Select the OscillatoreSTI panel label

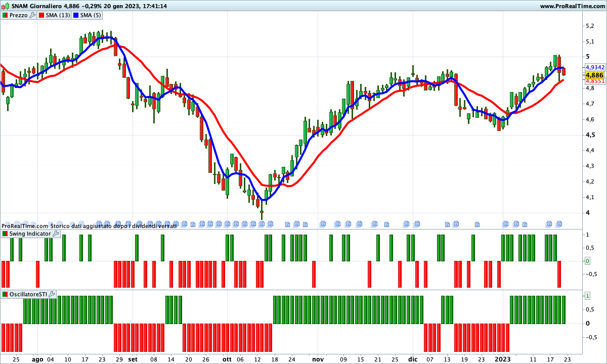(x=28, y=294)
